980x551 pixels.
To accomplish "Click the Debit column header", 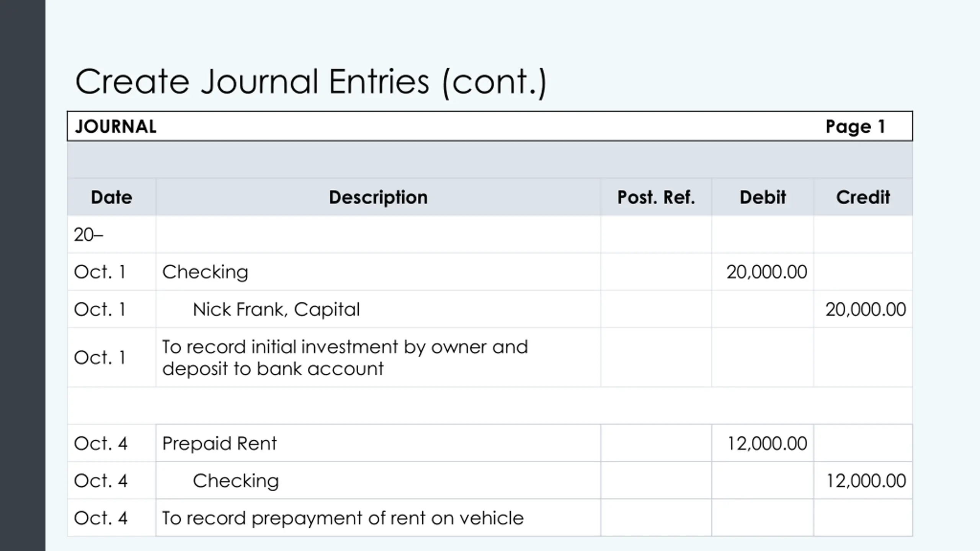I will (x=763, y=197).
